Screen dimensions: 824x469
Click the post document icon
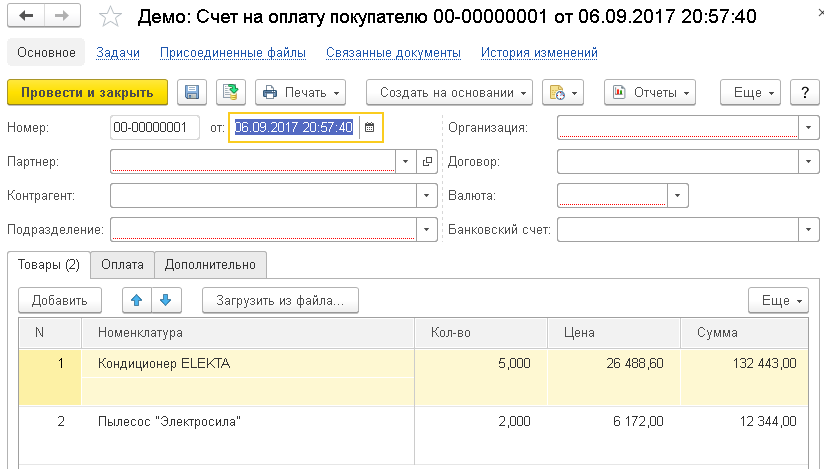pos(231,93)
